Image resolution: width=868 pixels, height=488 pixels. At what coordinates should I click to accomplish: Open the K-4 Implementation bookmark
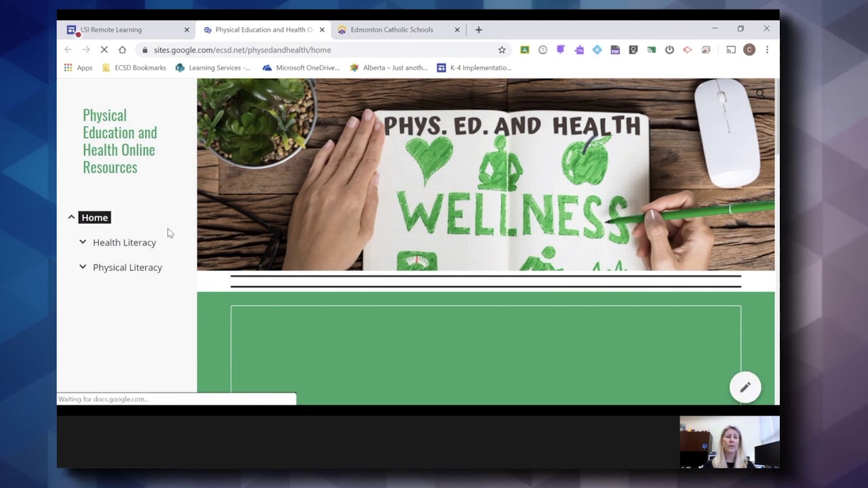[x=475, y=68]
